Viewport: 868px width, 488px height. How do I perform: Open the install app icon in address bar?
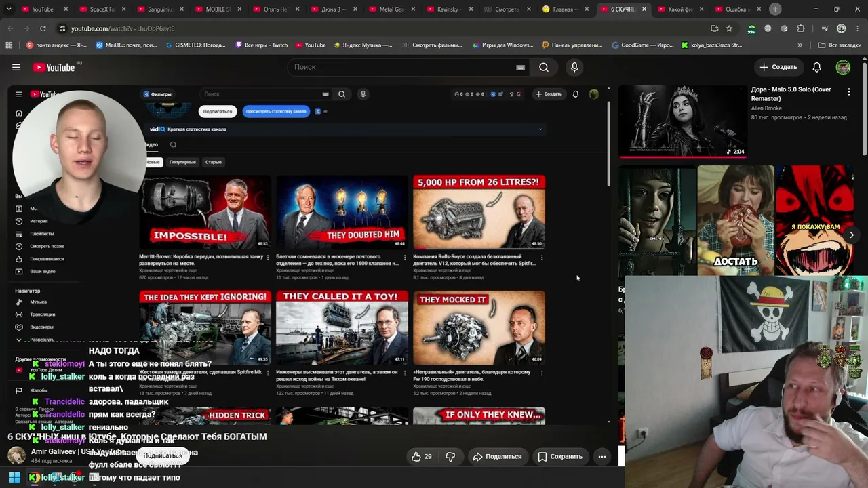pyautogui.click(x=714, y=28)
